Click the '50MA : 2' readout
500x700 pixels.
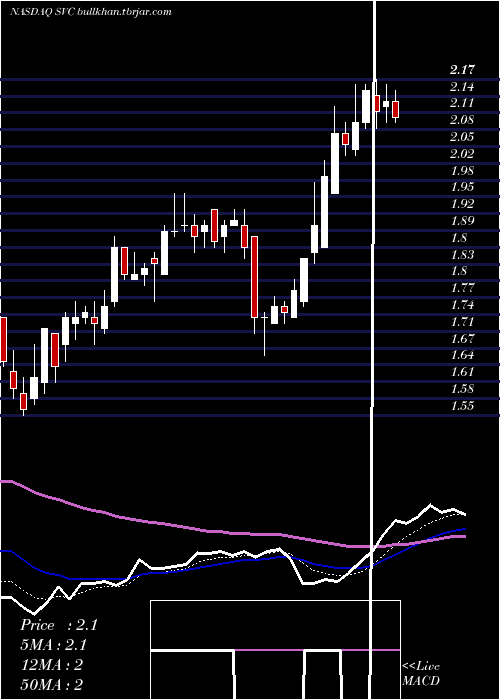point(52,684)
